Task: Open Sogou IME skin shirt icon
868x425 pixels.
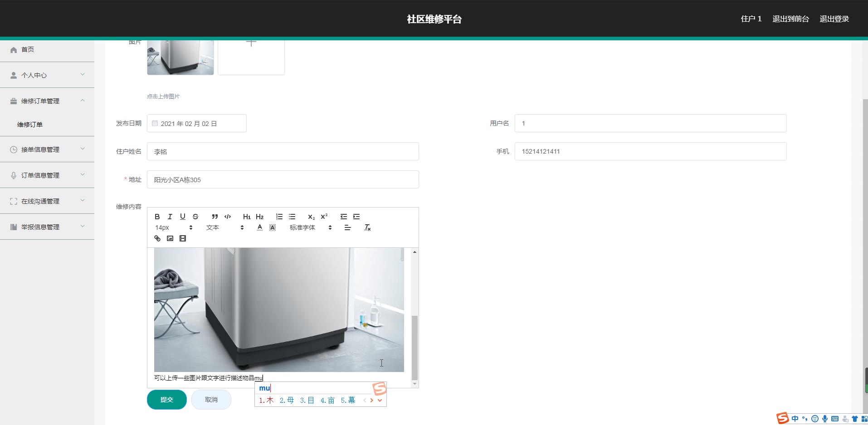Action: coord(855,419)
